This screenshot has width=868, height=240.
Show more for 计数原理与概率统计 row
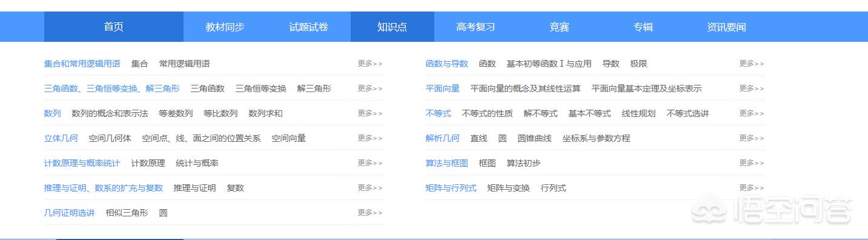tap(370, 162)
